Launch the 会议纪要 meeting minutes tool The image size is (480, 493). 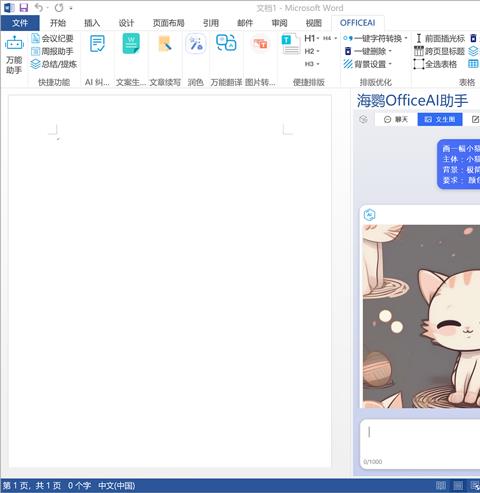coord(52,38)
